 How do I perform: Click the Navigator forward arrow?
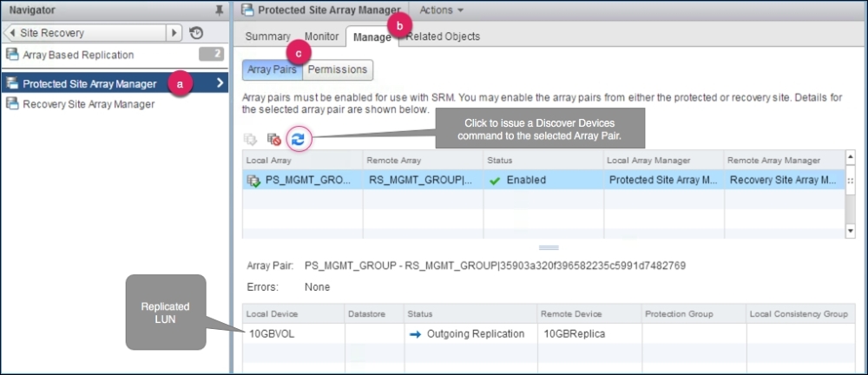pos(174,33)
